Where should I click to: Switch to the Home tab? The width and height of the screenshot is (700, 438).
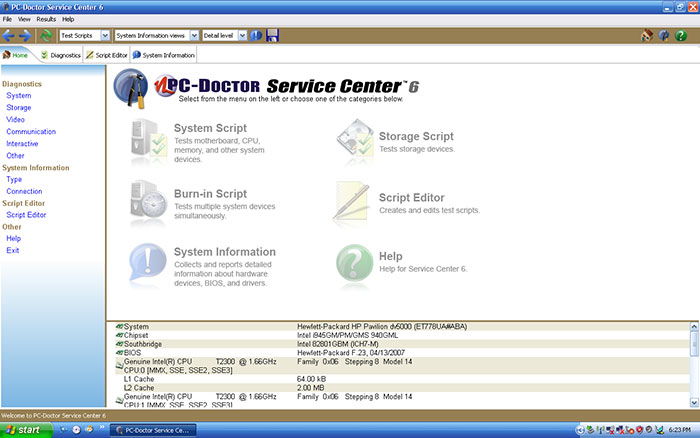point(16,55)
